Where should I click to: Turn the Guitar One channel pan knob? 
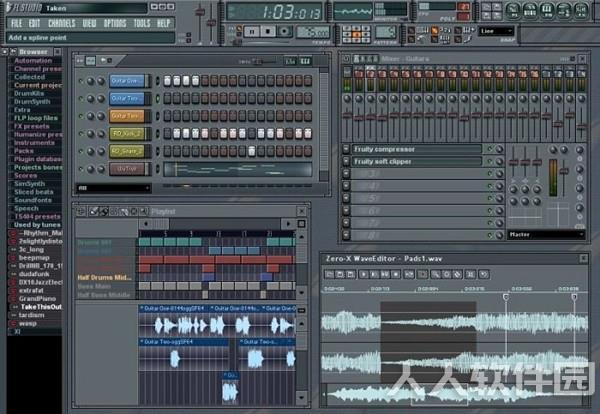91,81
